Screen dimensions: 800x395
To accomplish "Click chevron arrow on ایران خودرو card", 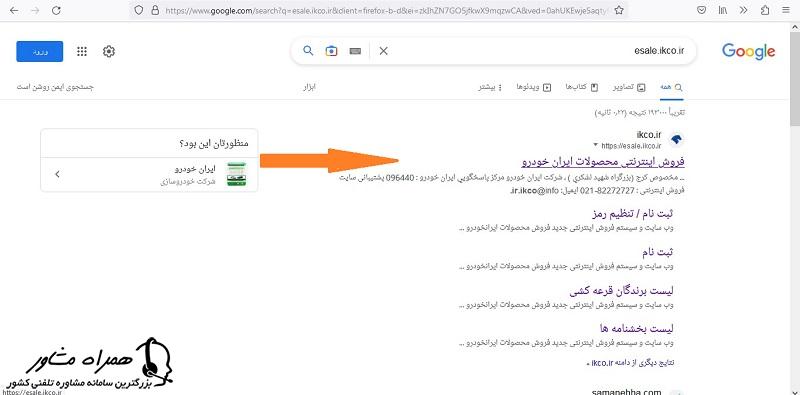I will tap(58, 175).
